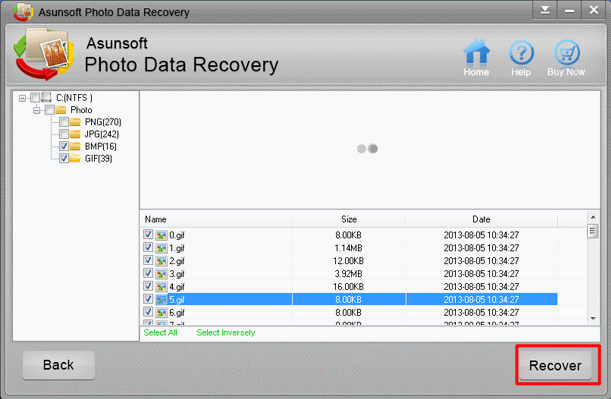
Task: Click the image icon of 6.gif
Action: 161,312
